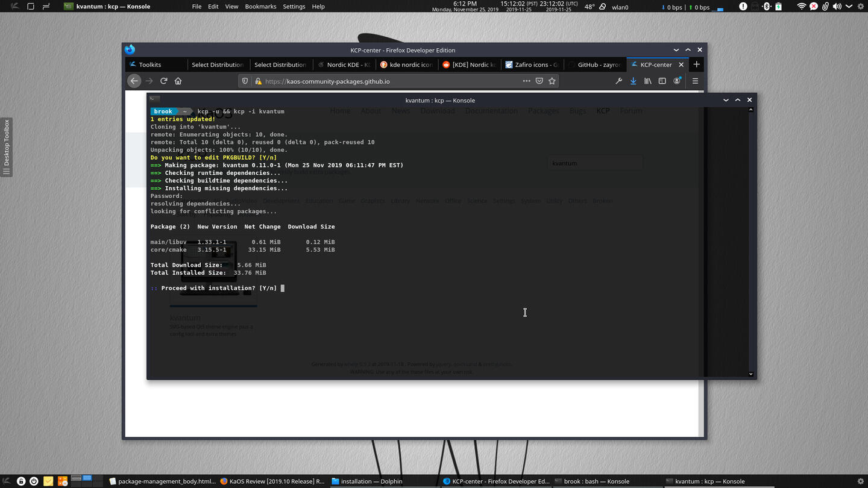Image resolution: width=868 pixels, height=488 pixels.
Task: Open the Help menu in global menu bar
Action: [x=318, y=7]
